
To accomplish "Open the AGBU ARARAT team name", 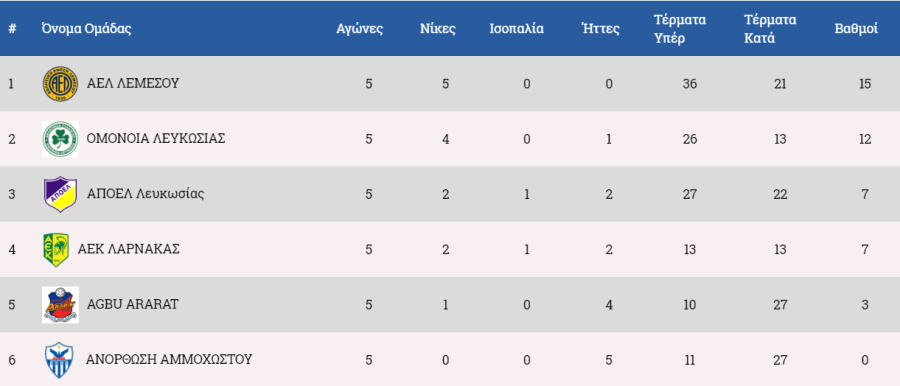I will [133, 304].
